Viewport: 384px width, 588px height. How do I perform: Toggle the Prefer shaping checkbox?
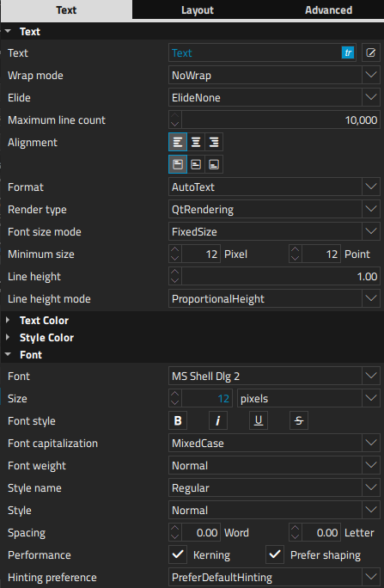pyautogui.click(x=275, y=555)
